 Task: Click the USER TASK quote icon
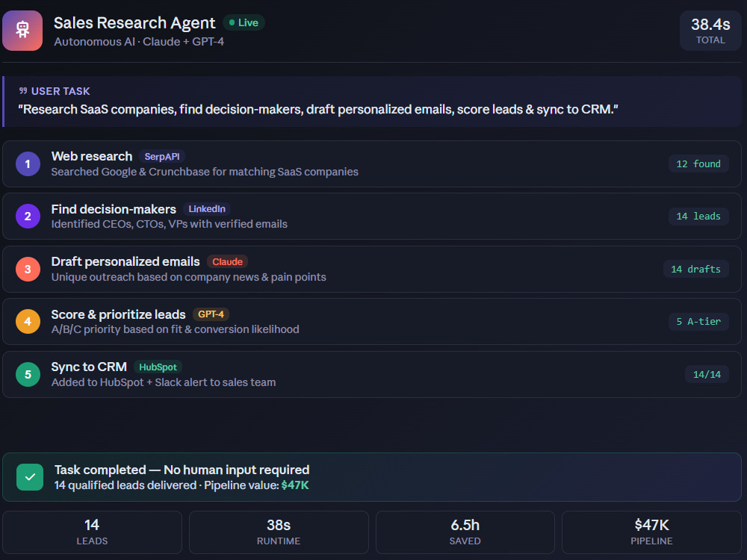click(23, 90)
